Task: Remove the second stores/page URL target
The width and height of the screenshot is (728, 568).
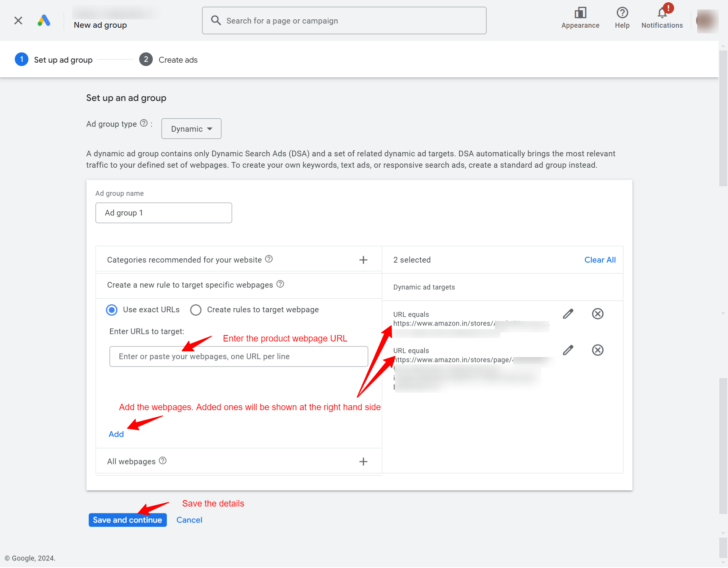Action: point(598,350)
